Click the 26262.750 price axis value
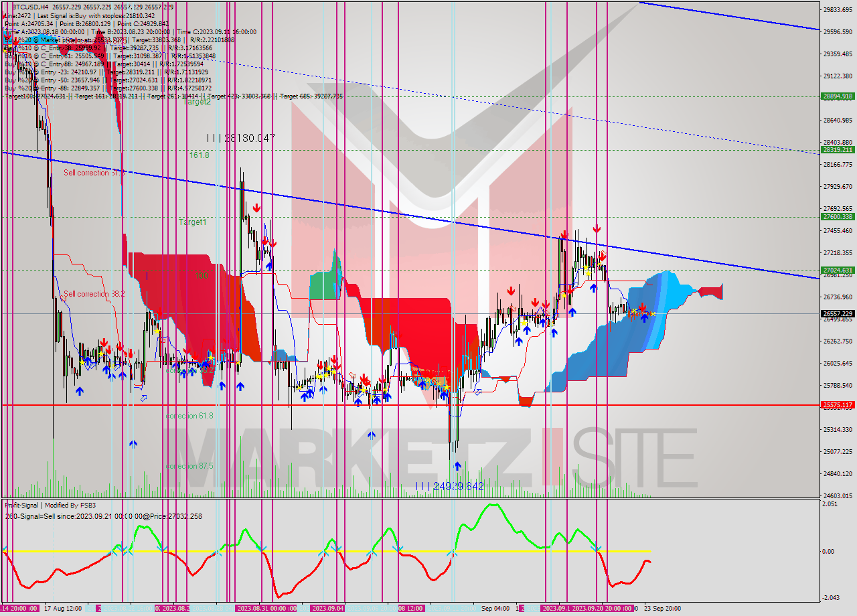The width and height of the screenshot is (857, 616). (x=838, y=341)
